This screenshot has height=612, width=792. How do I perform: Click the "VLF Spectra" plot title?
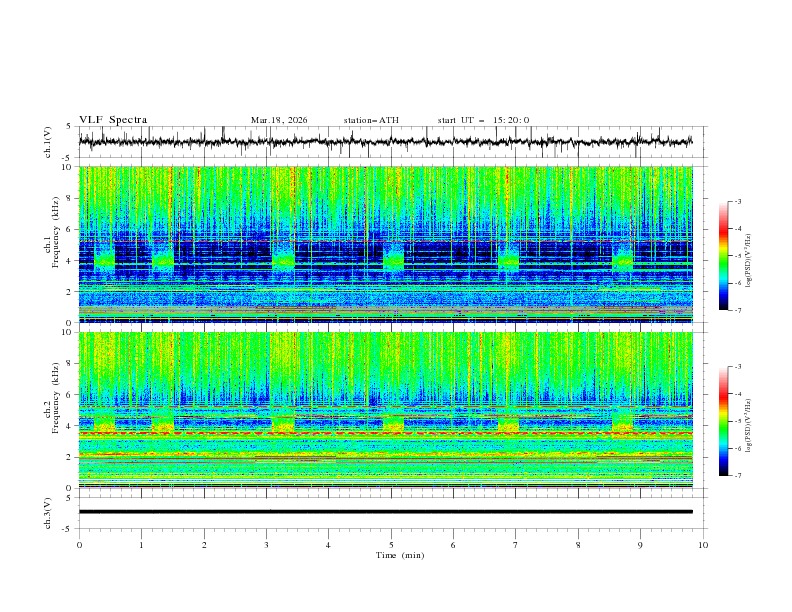pyautogui.click(x=113, y=120)
